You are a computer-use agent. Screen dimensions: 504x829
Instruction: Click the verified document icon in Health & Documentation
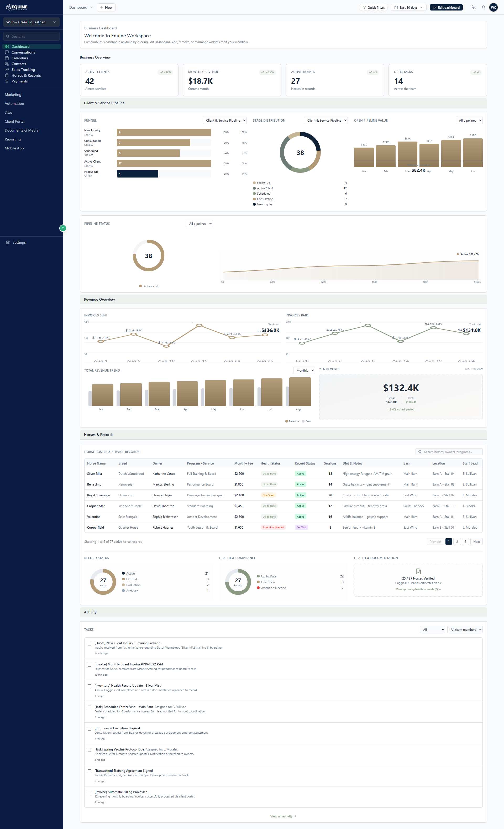pos(418,571)
